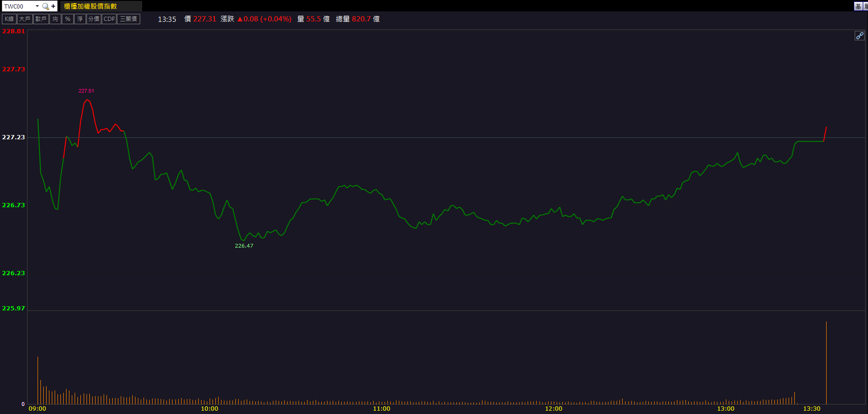Screen dimensions: 868x414
Task: Toggle the 浮 button in the toolbar
Action: (80, 19)
